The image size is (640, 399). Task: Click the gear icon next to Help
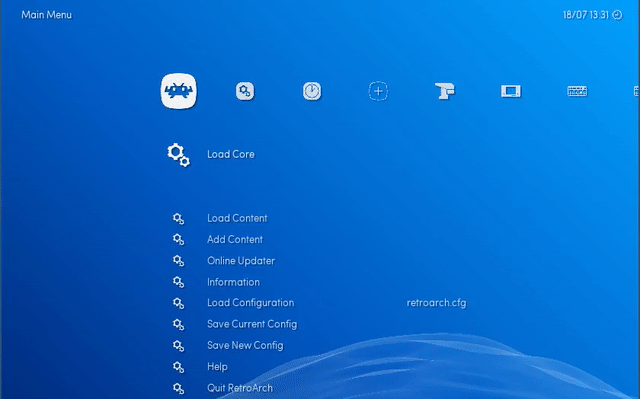tap(178, 367)
